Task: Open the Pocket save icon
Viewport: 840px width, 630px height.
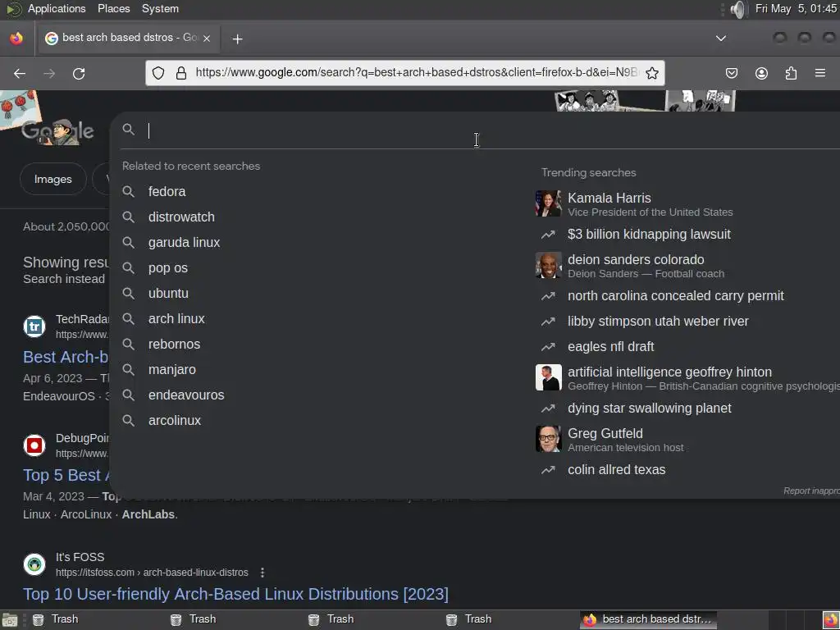Action: [732, 73]
